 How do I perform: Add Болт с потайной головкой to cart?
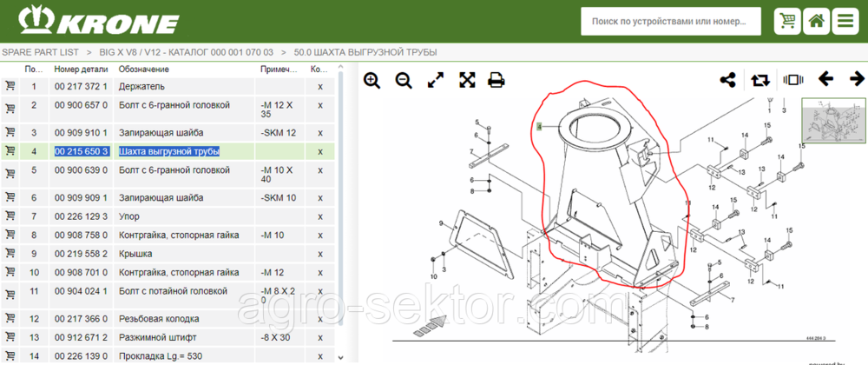click(10, 294)
